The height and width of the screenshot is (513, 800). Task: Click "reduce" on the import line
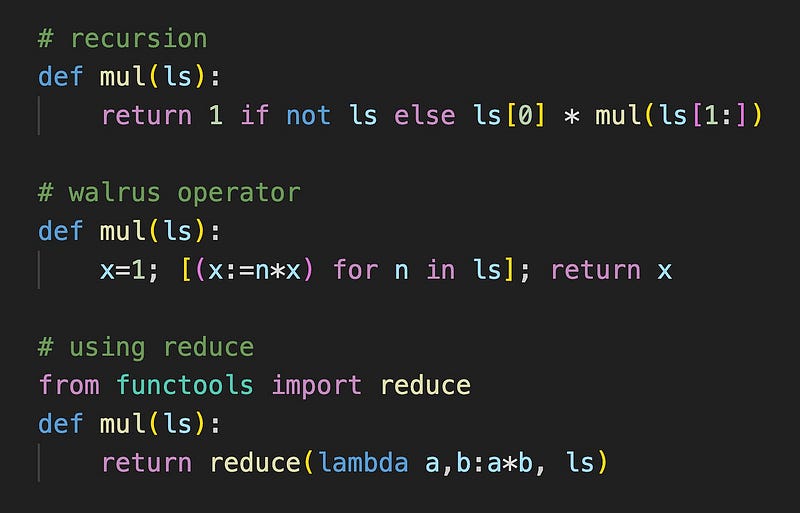coord(425,385)
